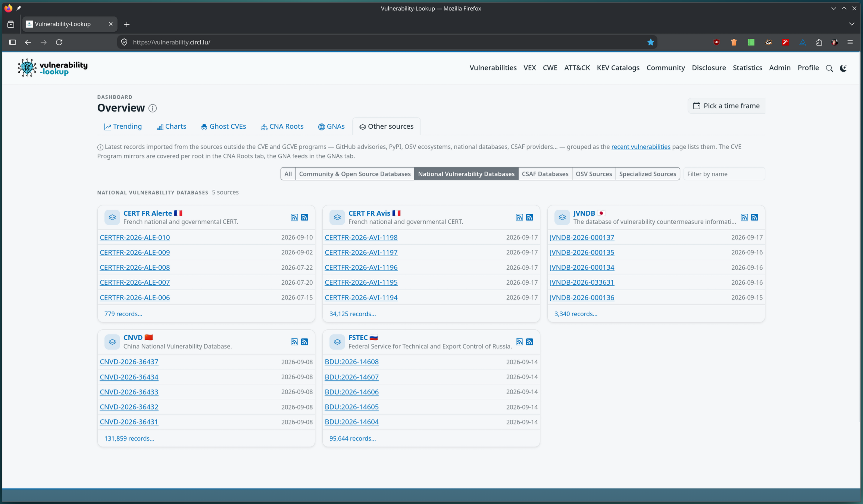Open the extensions puzzle icon

(819, 42)
